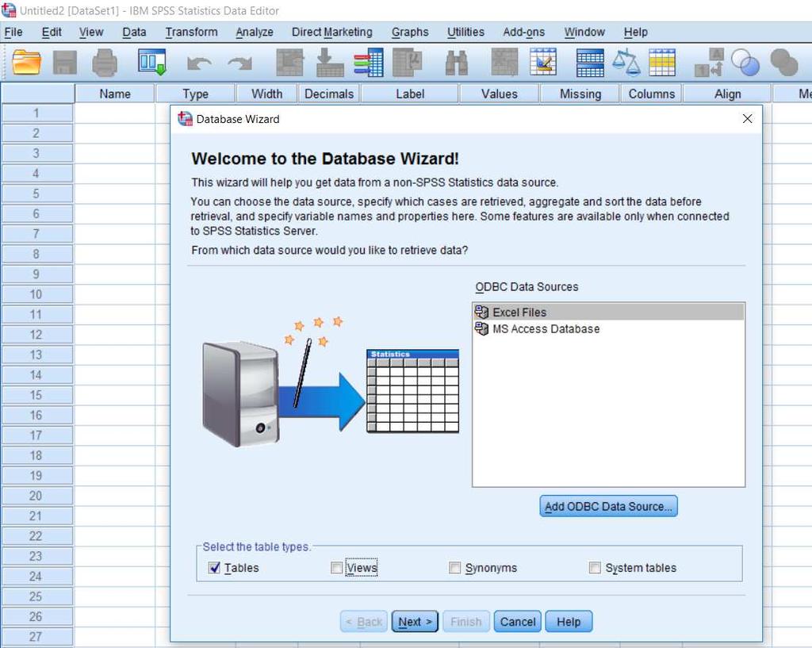
Task: Click the Save disk icon in toolbar
Action: [65, 63]
